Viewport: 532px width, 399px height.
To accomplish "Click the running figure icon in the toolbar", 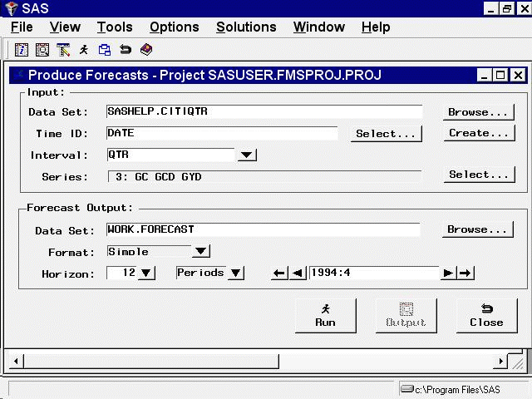I will [84, 50].
